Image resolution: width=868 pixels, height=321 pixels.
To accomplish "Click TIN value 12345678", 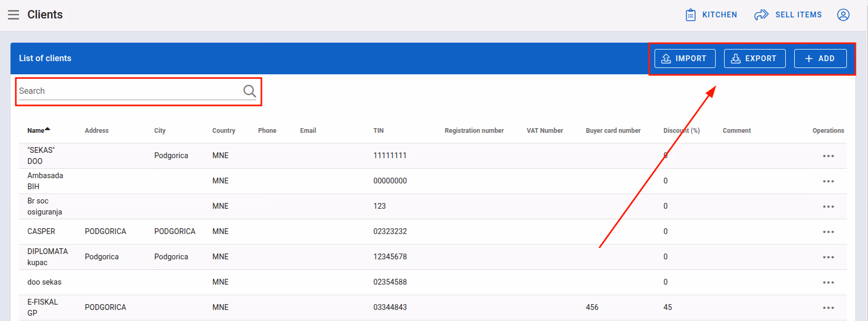I will [x=390, y=257].
